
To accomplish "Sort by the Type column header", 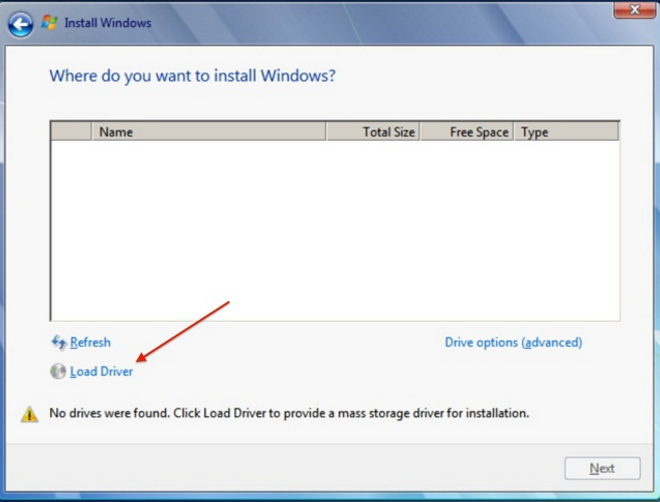I will coord(567,132).
